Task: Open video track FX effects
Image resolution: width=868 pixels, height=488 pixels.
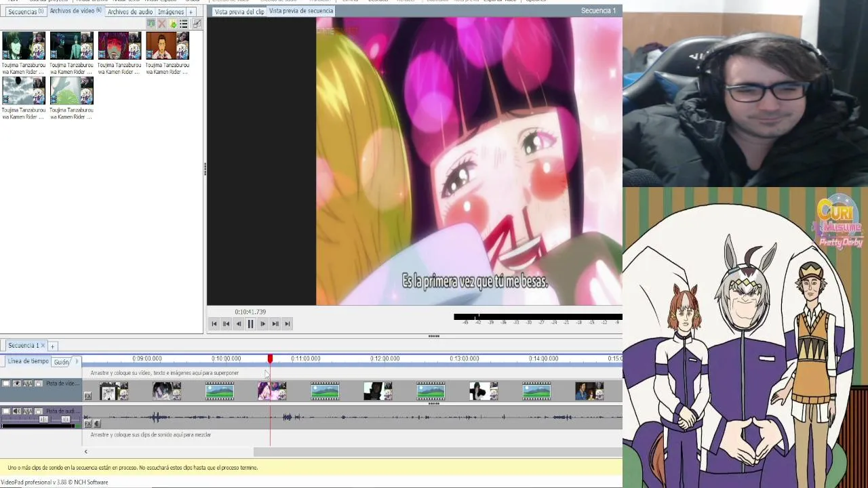Action: click(x=87, y=396)
